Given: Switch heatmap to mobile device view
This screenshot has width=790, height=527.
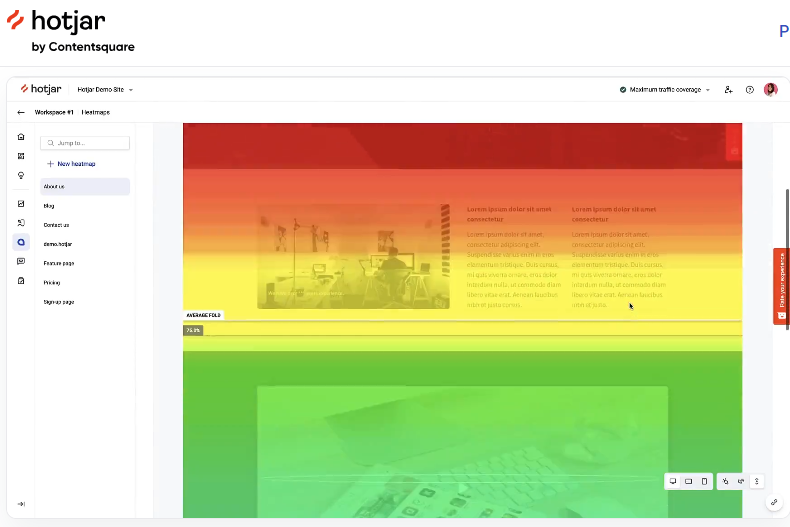Looking at the screenshot, I should click(703, 481).
